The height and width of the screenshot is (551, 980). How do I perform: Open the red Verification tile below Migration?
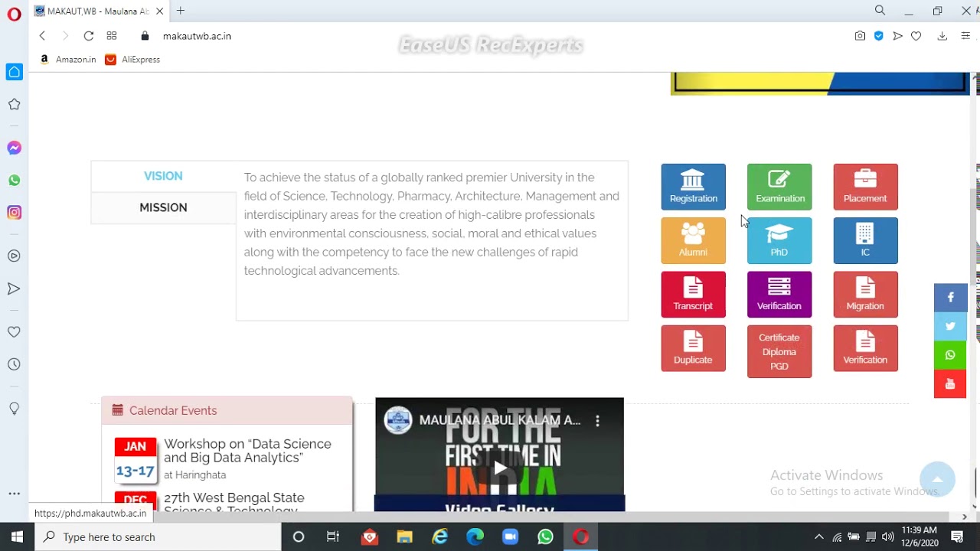pyautogui.click(x=865, y=348)
